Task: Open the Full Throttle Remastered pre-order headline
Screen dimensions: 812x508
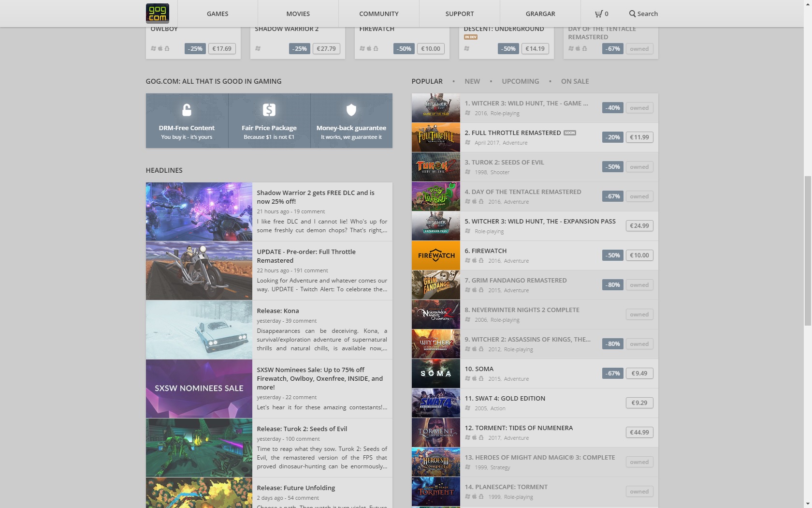Action: tap(306, 256)
